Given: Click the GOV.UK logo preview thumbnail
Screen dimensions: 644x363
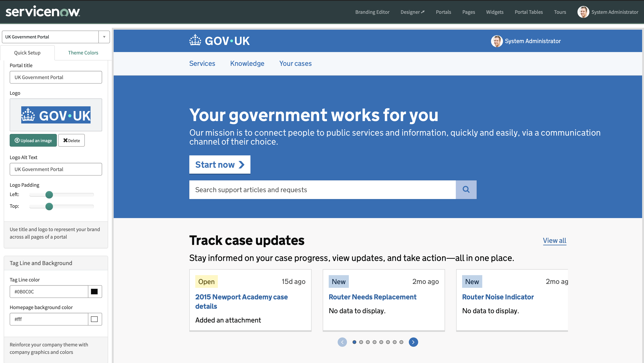Looking at the screenshot, I should pos(56,115).
